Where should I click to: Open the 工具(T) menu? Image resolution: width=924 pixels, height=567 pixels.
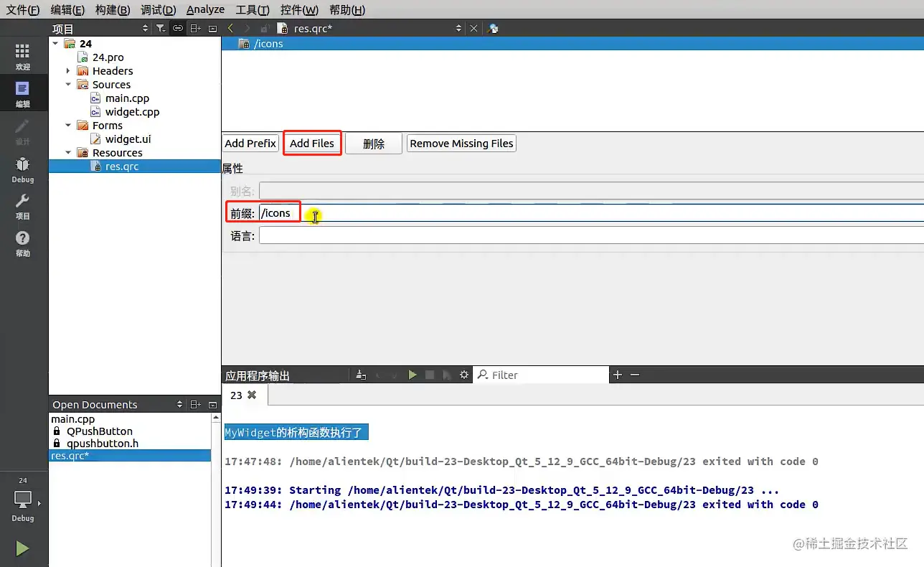[253, 9]
